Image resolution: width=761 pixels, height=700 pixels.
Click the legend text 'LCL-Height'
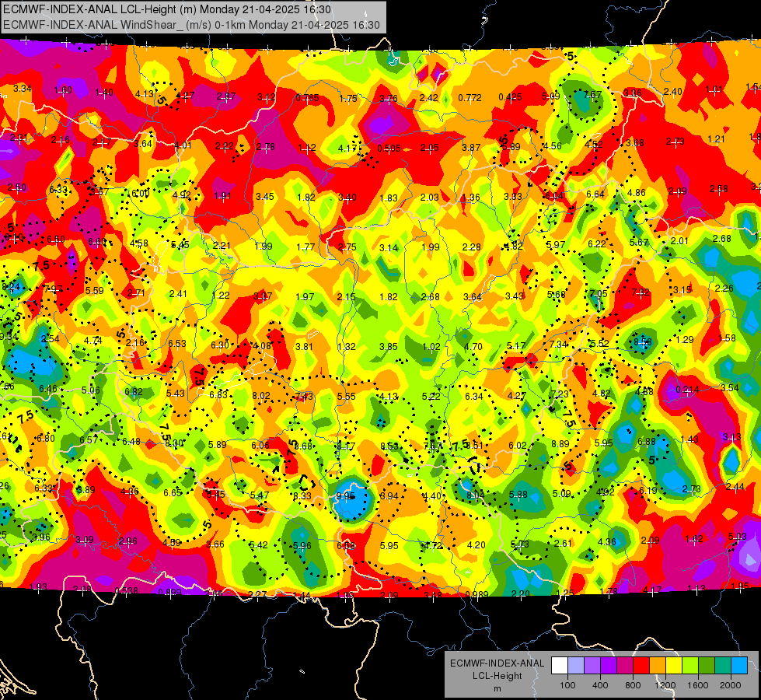click(497, 676)
